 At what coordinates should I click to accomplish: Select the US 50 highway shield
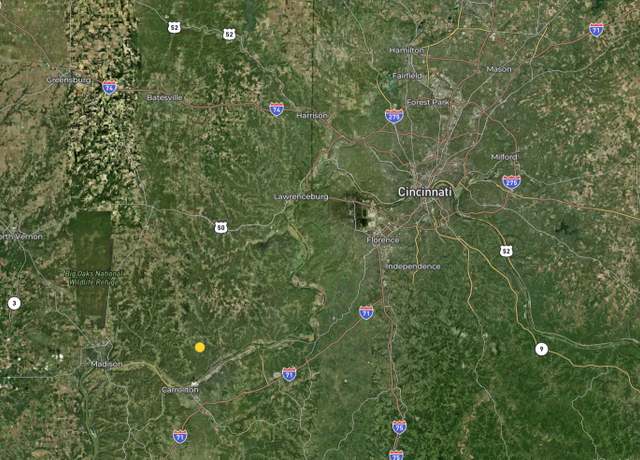(x=221, y=227)
